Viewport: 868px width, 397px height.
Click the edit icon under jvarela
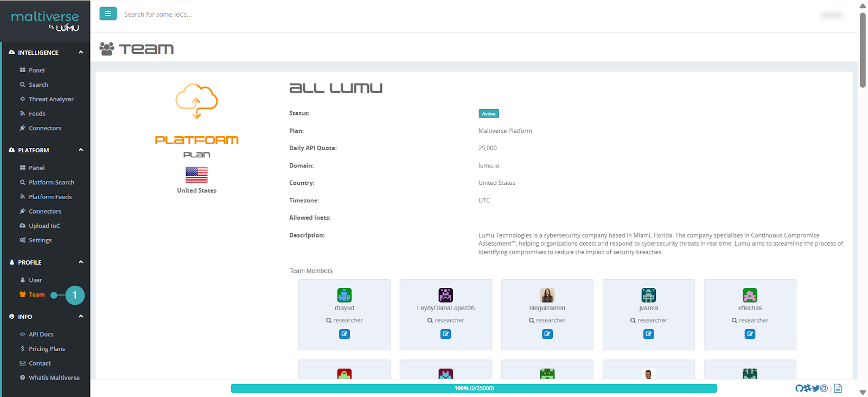click(648, 334)
